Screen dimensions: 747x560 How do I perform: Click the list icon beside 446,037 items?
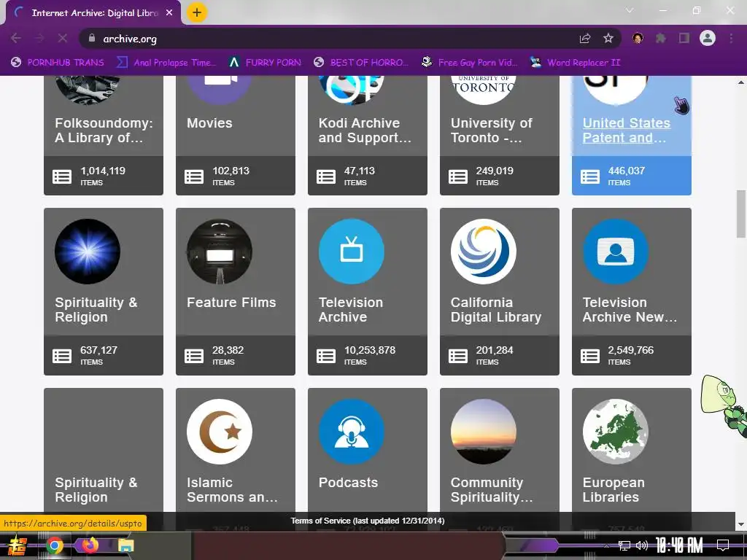tap(589, 176)
